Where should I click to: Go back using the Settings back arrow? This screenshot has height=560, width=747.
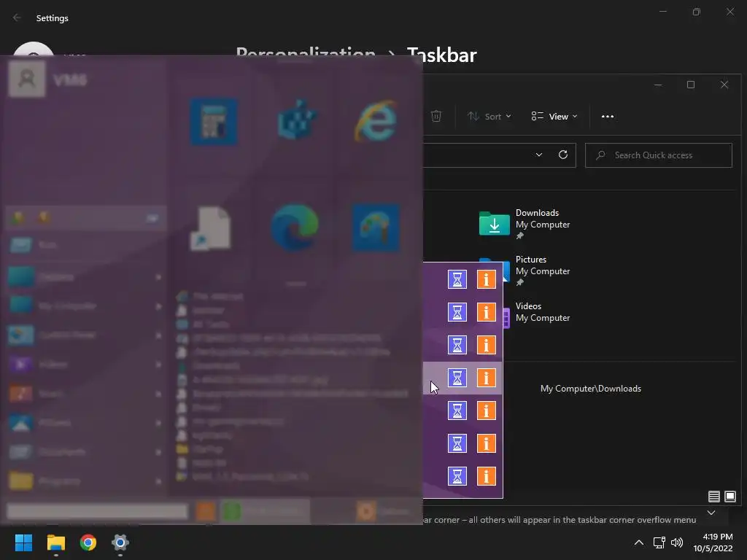click(18, 17)
